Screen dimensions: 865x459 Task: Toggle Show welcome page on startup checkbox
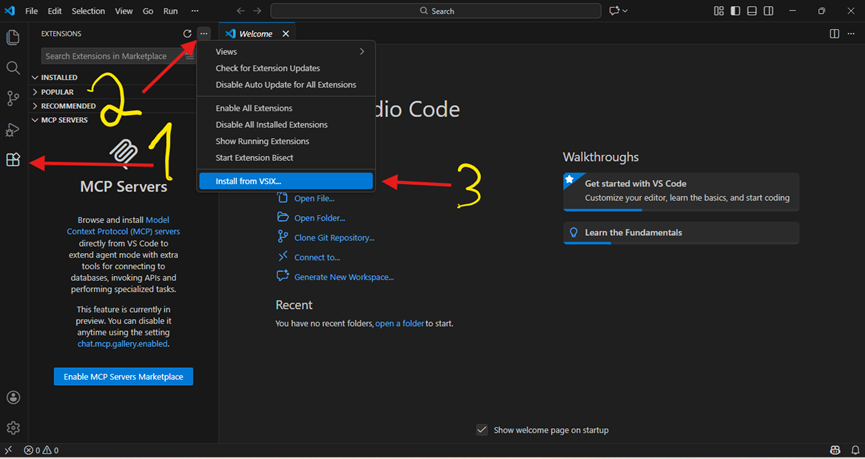(482, 430)
